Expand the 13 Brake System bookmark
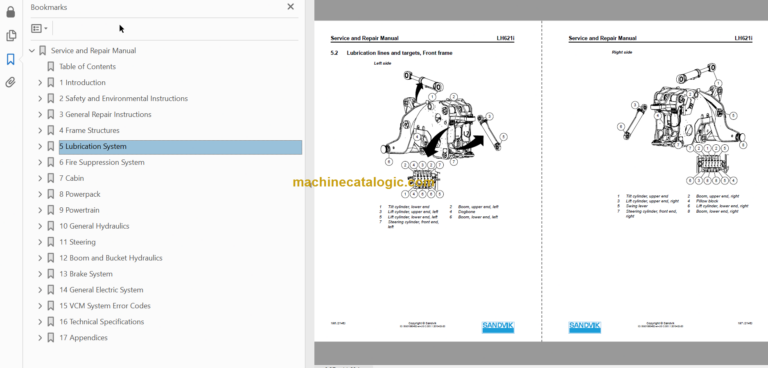The width and height of the screenshot is (768, 368). pos(40,274)
